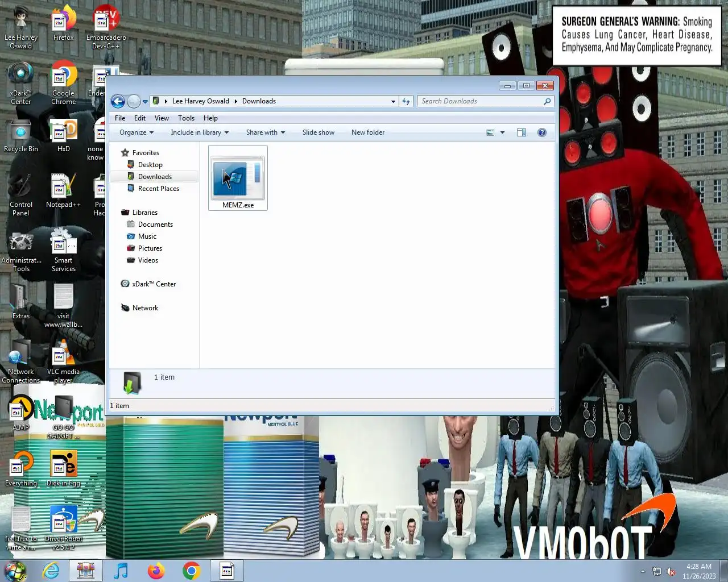Open the View menu
The height and width of the screenshot is (582, 728).
coord(162,118)
